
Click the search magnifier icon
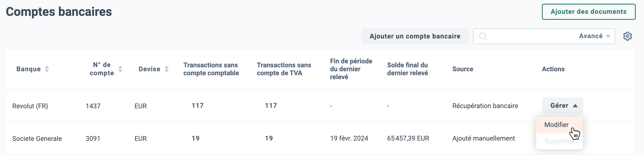(x=483, y=36)
